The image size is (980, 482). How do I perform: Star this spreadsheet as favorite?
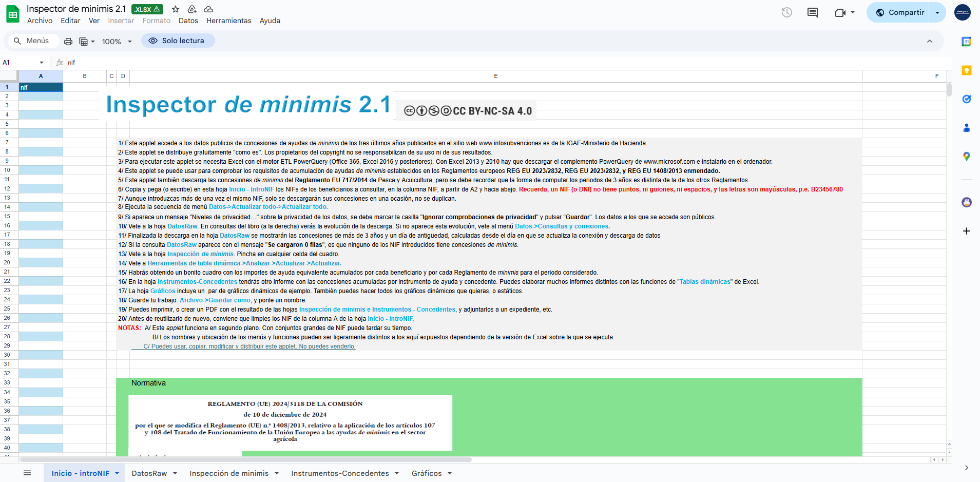176,9
